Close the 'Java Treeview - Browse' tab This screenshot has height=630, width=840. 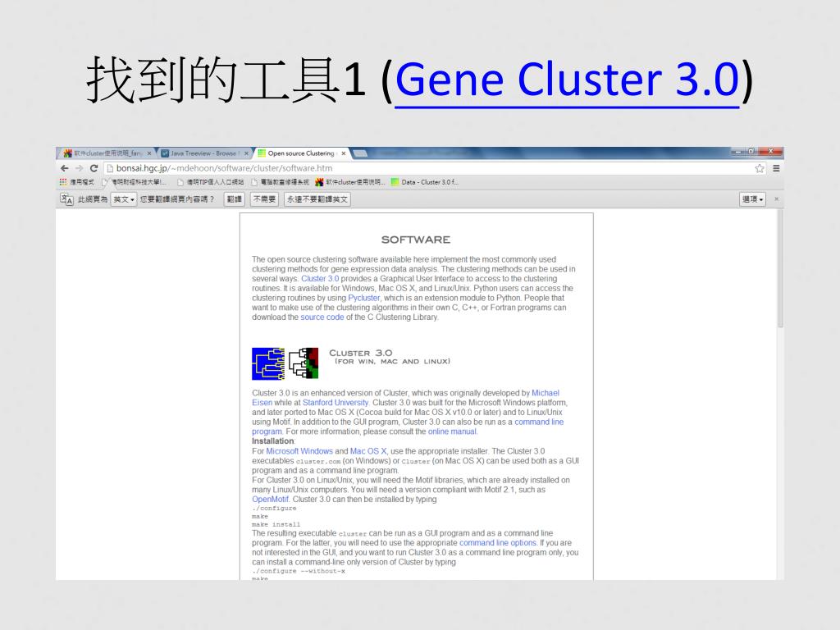coord(246,153)
